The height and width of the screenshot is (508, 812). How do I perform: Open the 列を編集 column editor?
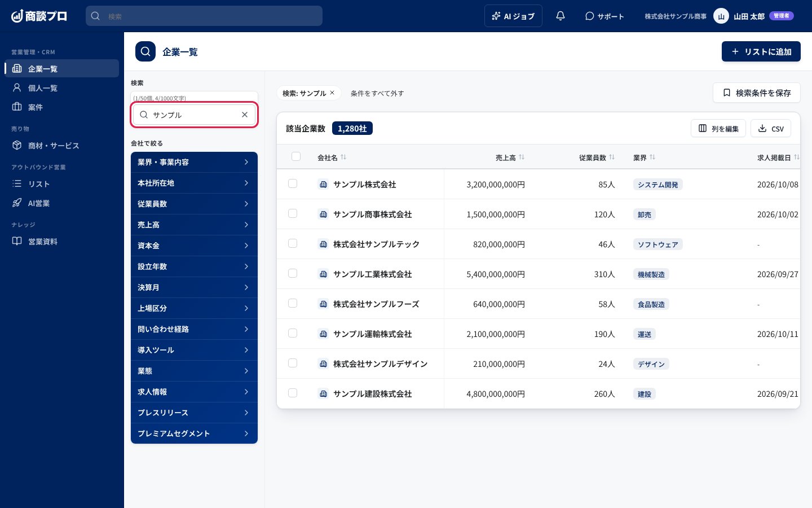pyautogui.click(x=718, y=128)
